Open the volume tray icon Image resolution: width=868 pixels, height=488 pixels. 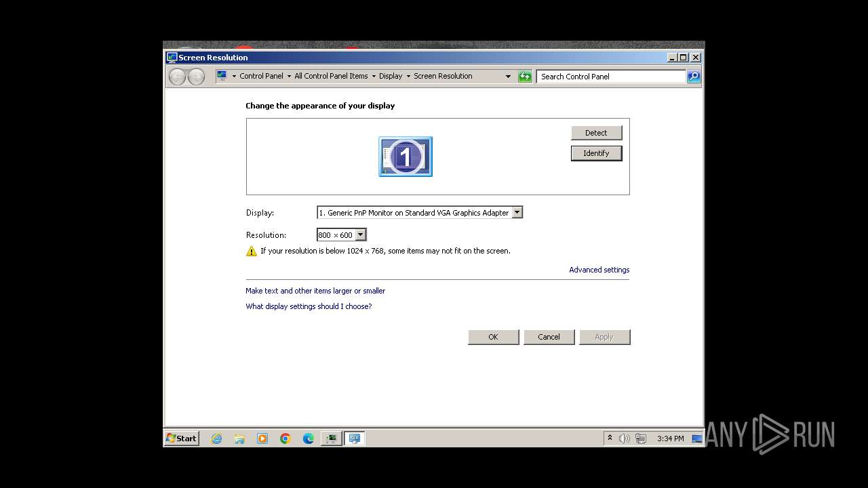pos(625,439)
